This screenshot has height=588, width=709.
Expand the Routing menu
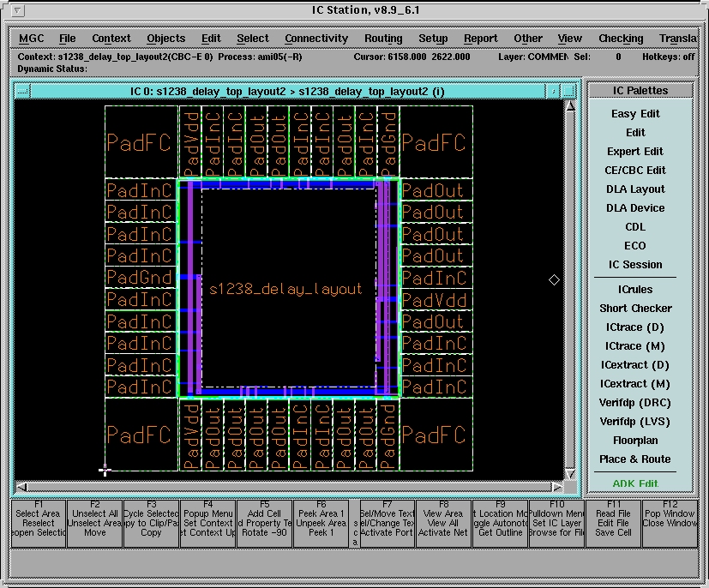pyautogui.click(x=382, y=39)
